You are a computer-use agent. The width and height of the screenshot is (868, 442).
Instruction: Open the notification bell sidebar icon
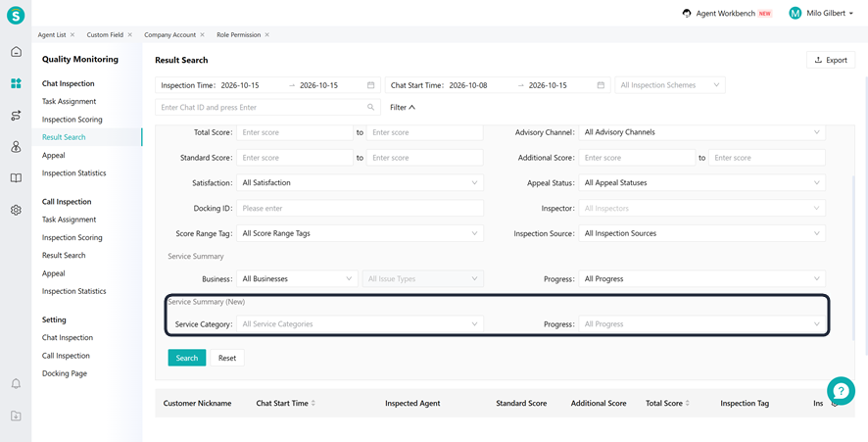tap(16, 384)
